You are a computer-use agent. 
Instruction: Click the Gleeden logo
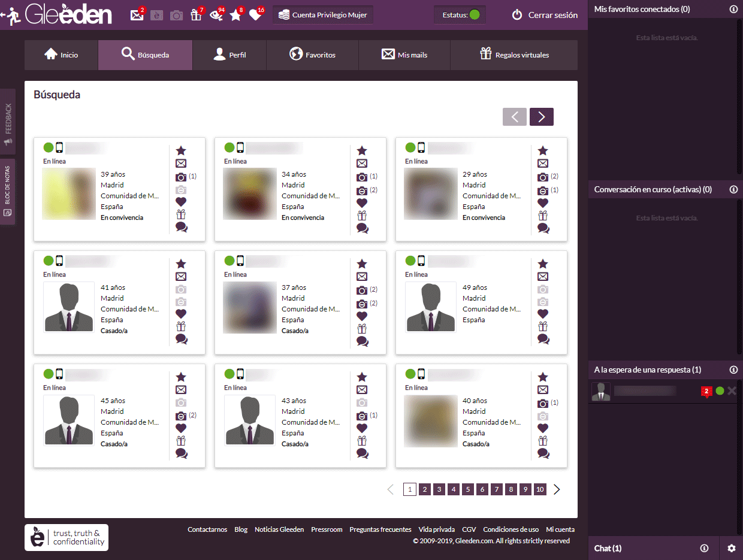click(68, 14)
